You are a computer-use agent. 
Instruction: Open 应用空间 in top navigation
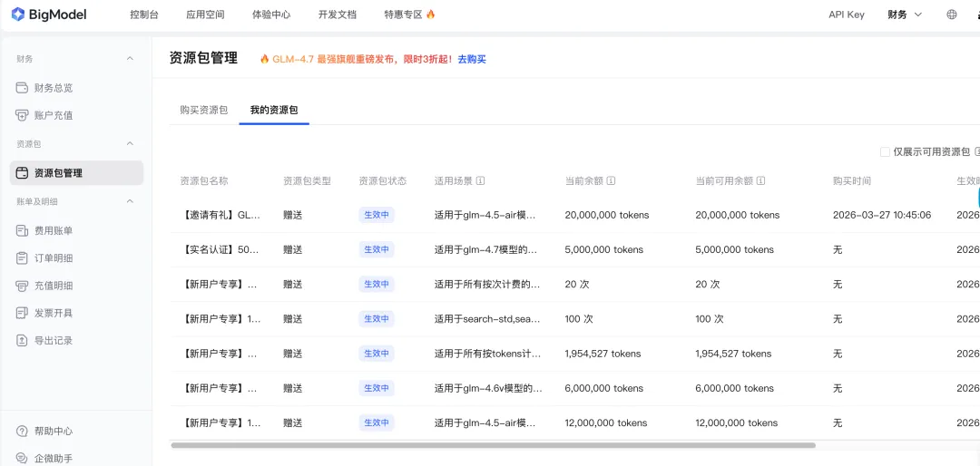coord(205,15)
